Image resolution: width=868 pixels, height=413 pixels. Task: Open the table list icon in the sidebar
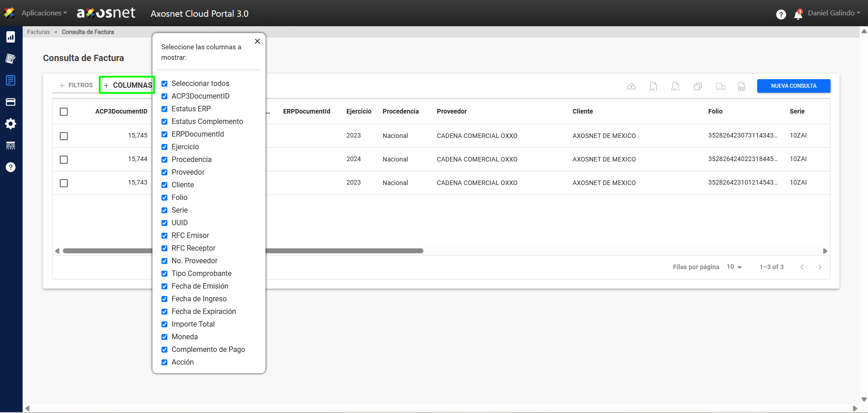coord(11,146)
